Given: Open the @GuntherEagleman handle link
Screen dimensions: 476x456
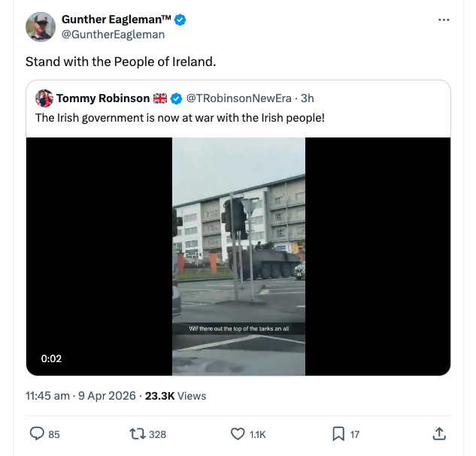Looking at the screenshot, I should [113, 34].
